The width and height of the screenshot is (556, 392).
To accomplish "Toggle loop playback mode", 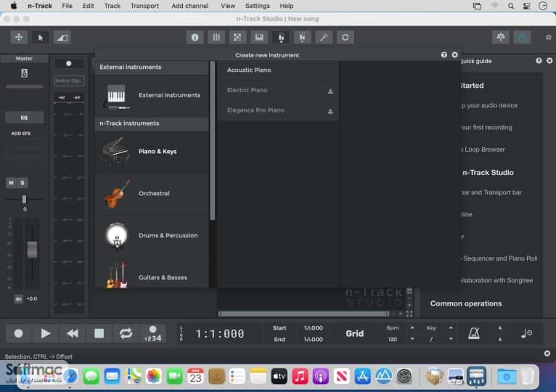I will 126,333.
